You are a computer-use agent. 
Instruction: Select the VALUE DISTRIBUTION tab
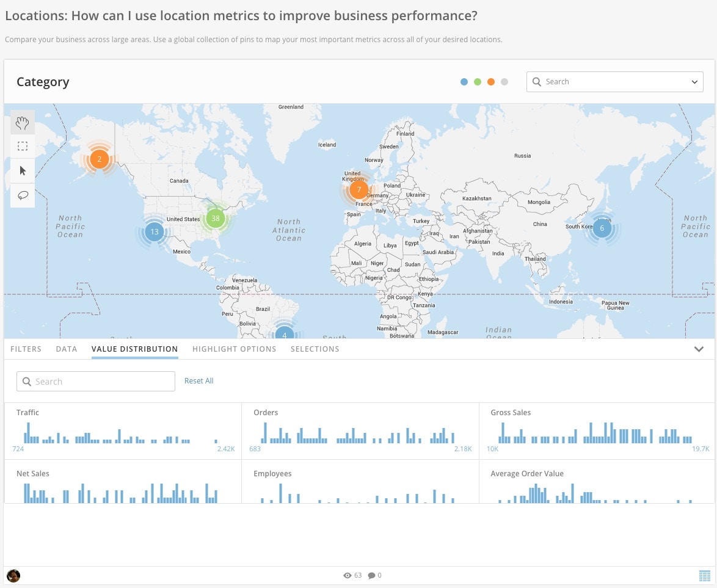tap(134, 349)
